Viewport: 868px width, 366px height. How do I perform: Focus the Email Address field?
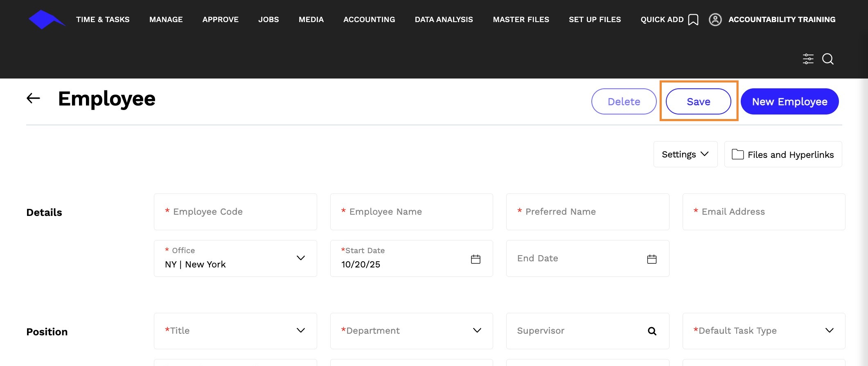tap(764, 212)
